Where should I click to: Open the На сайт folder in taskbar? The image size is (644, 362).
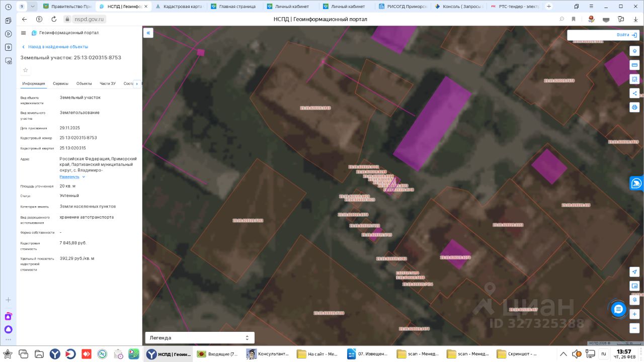(318, 354)
